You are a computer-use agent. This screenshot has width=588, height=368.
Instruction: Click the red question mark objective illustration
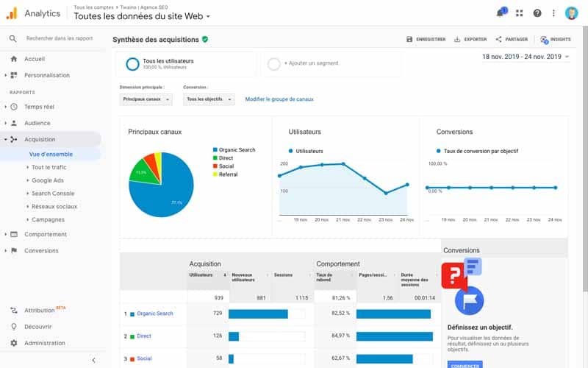tap(453, 276)
